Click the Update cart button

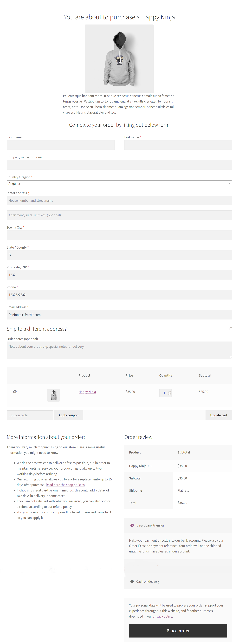[219, 415]
